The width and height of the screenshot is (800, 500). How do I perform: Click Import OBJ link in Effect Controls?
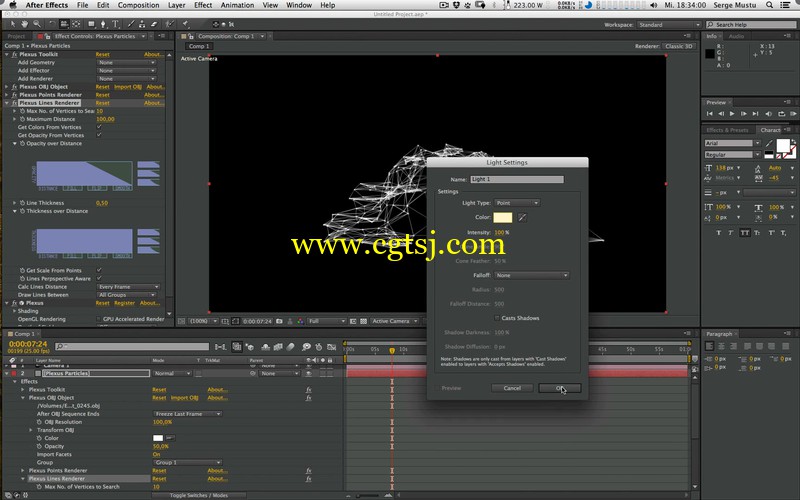coord(128,87)
